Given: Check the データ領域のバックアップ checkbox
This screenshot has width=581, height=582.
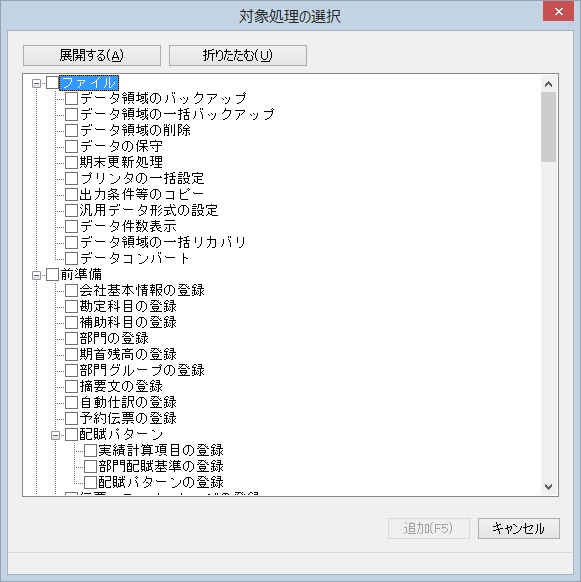Looking at the screenshot, I should (71, 98).
